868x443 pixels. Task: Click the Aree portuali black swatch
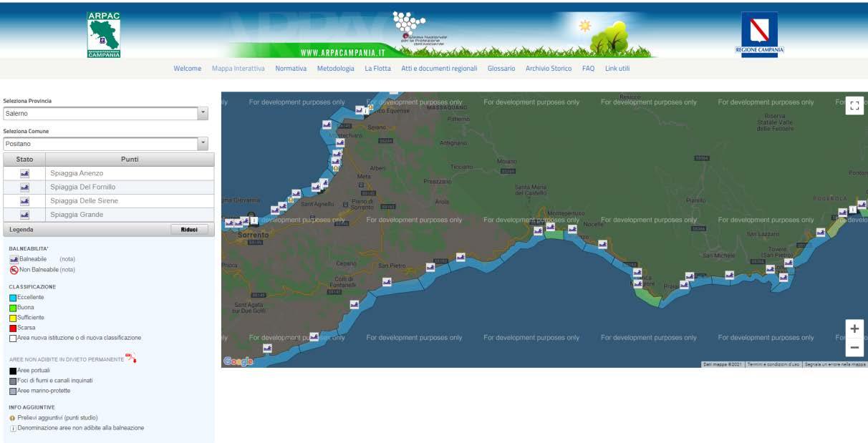click(x=13, y=371)
